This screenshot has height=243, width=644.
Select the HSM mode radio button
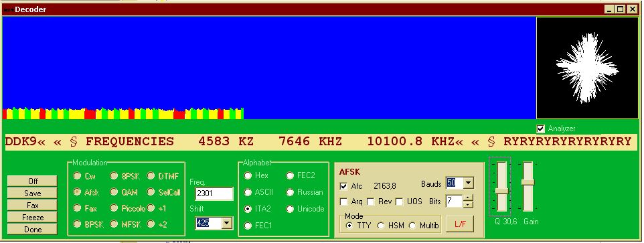point(381,226)
